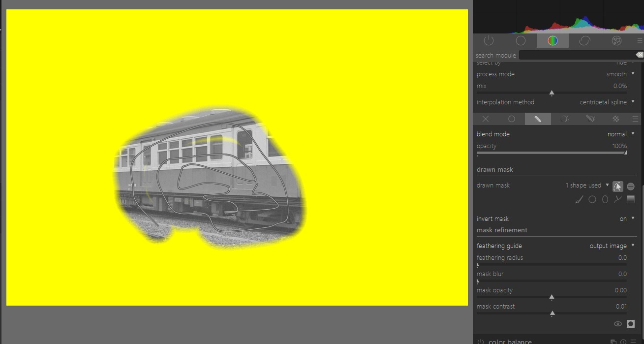Select uniformly blend mask mode
The width and height of the screenshot is (644, 344).
512,119
